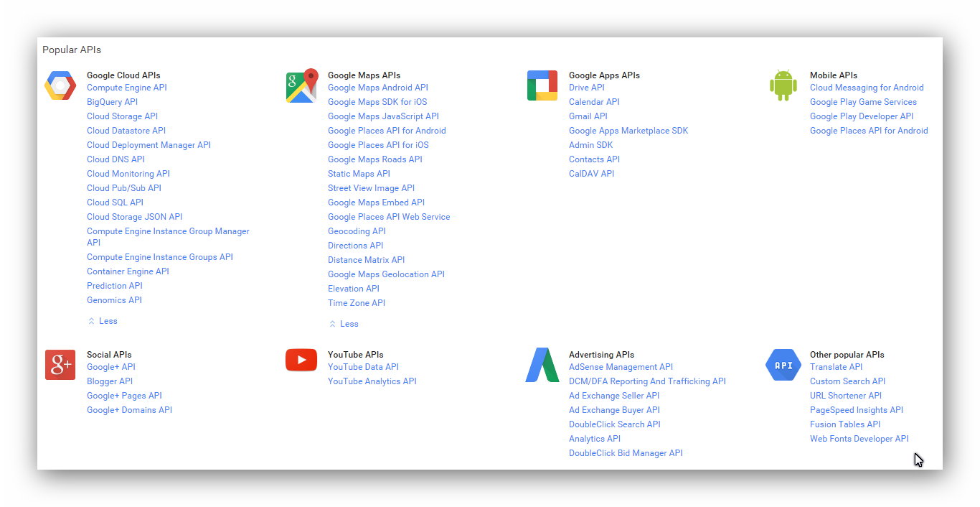
Task: Open Cloud Datastore API
Action: pyautogui.click(x=126, y=131)
